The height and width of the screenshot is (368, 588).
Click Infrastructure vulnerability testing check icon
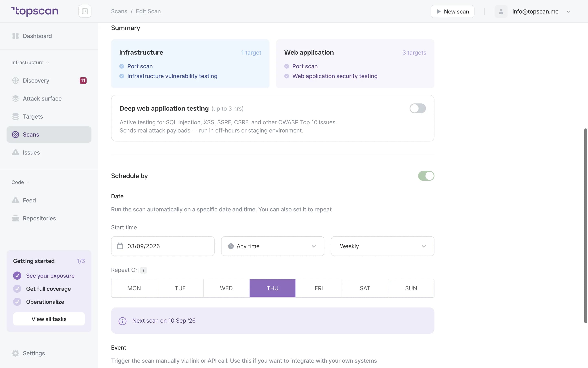pyautogui.click(x=122, y=76)
